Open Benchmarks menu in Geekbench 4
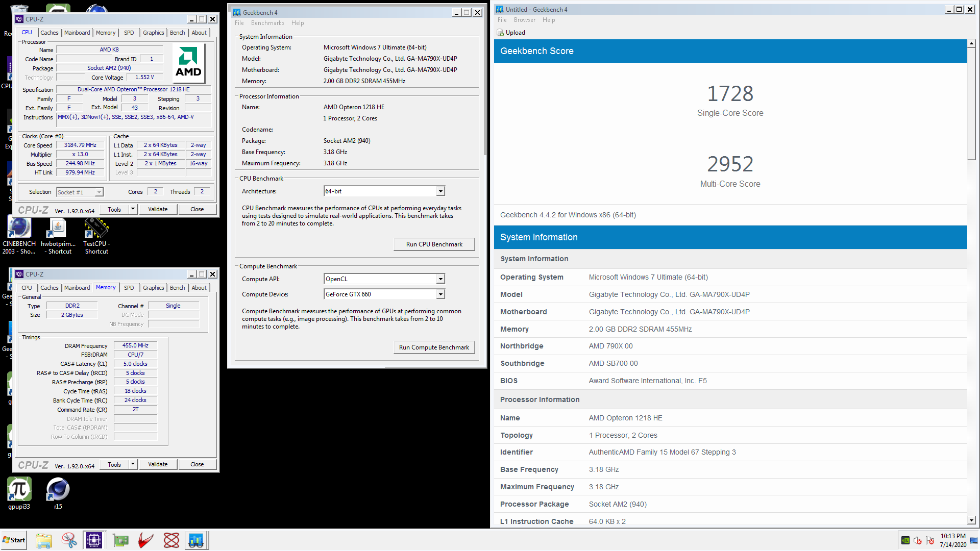The width and height of the screenshot is (980, 551). tap(267, 23)
